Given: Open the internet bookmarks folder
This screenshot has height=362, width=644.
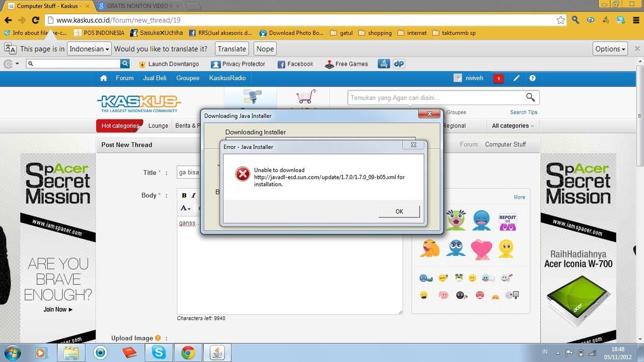Looking at the screenshot, I should tap(412, 33).
